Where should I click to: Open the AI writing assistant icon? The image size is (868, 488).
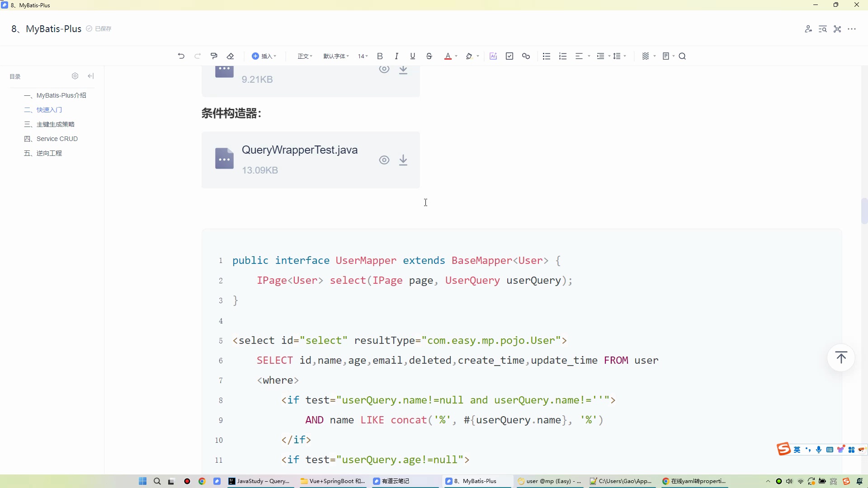[x=493, y=56]
